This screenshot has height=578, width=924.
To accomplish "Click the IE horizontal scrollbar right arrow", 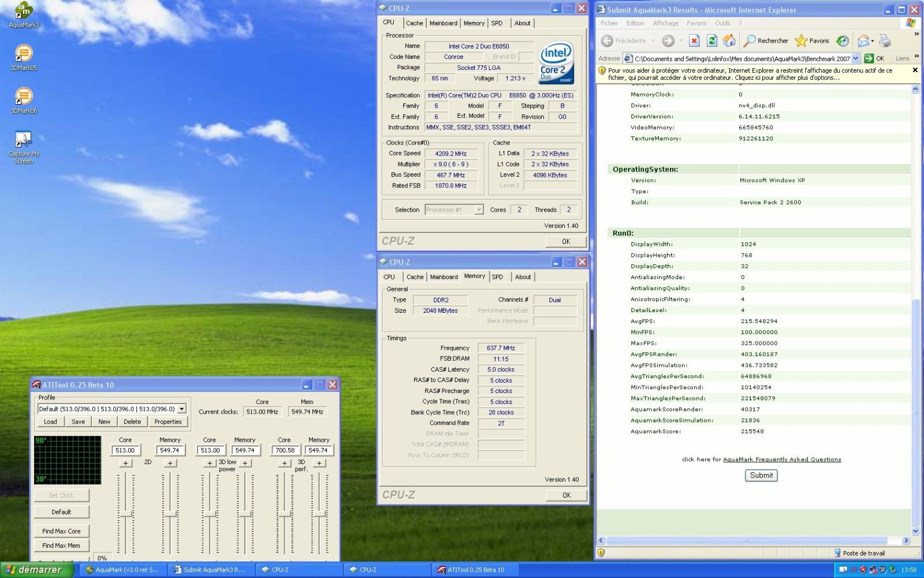I will [x=906, y=540].
